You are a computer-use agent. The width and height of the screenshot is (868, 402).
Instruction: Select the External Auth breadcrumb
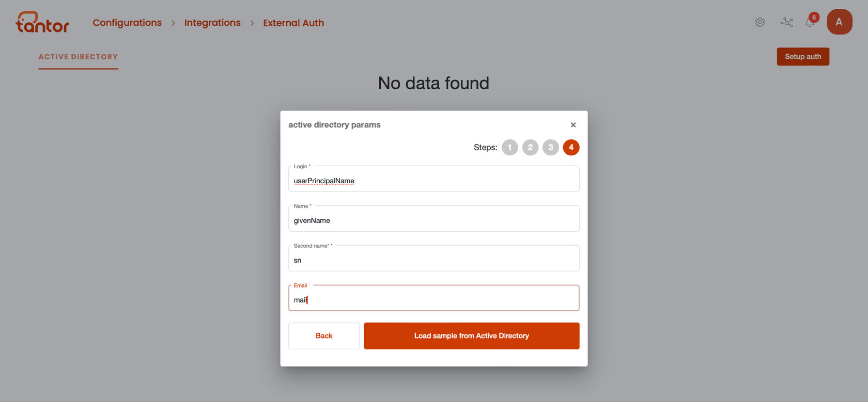293,23
